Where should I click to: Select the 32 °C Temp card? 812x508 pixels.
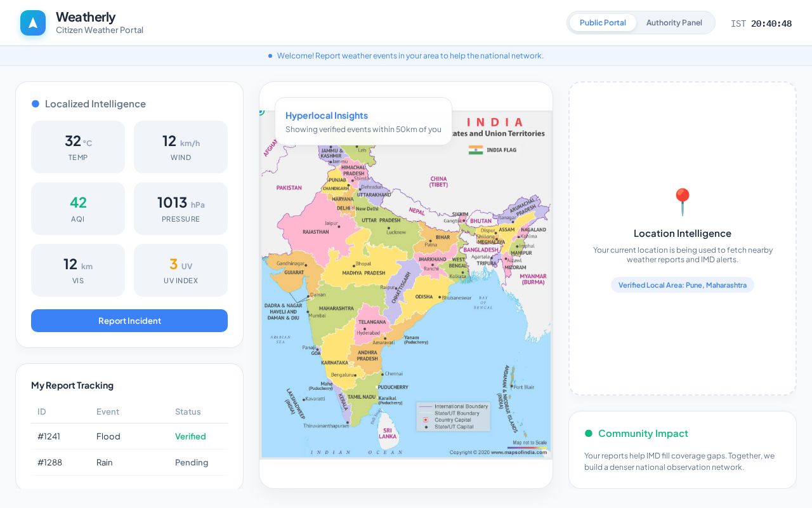coord(78,147)
